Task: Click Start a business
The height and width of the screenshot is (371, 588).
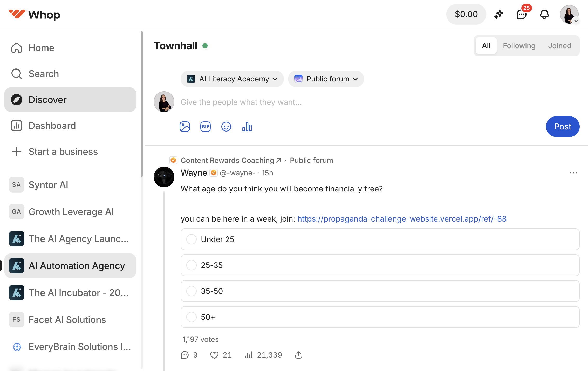Action: coord(70,152)
